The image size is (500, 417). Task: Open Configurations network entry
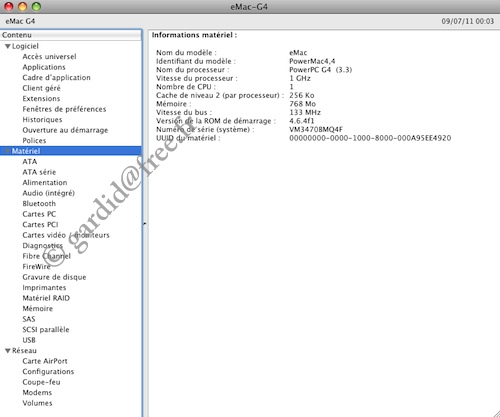click(x=48, y=372)
